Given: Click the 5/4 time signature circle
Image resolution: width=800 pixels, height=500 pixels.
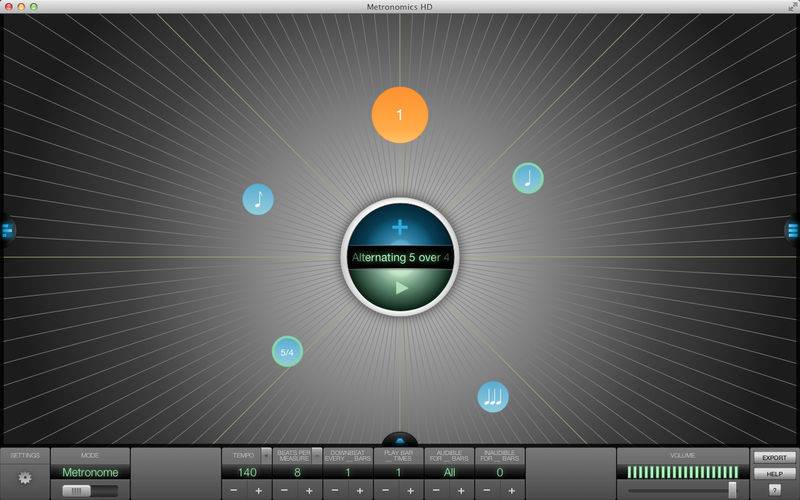Looking at the screenshot, I should [287, 352].
